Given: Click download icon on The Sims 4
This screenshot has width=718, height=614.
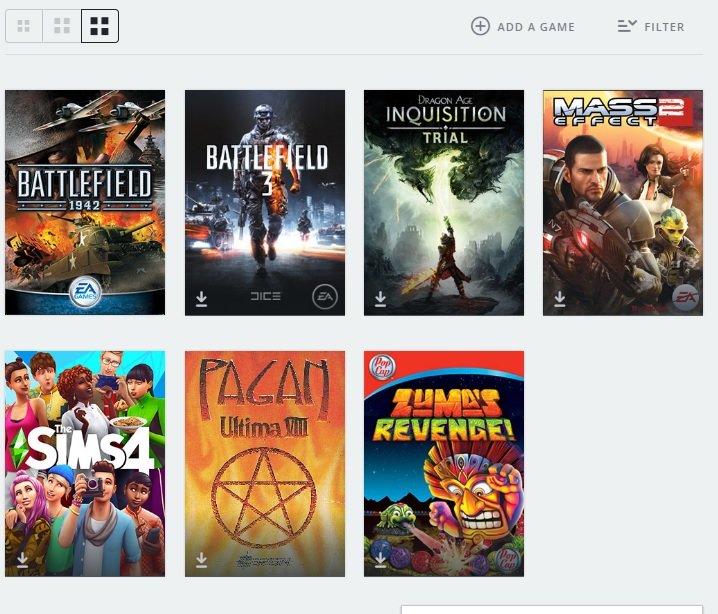Looking at the screenshot, I should 22,560.
